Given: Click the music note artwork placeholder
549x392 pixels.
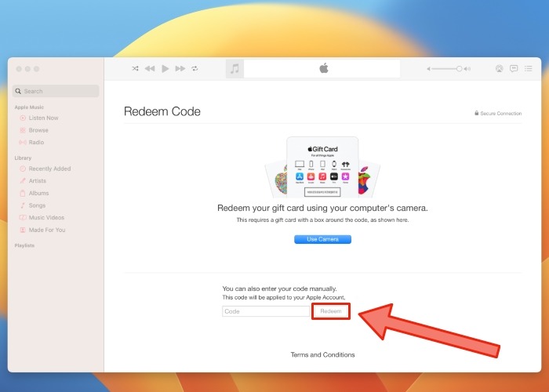Looking at the screenshot, I should [x=235, y=69].
